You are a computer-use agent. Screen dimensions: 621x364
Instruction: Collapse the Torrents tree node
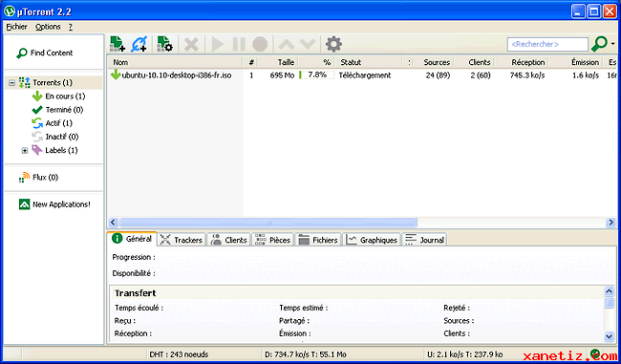tap(11, 83)
